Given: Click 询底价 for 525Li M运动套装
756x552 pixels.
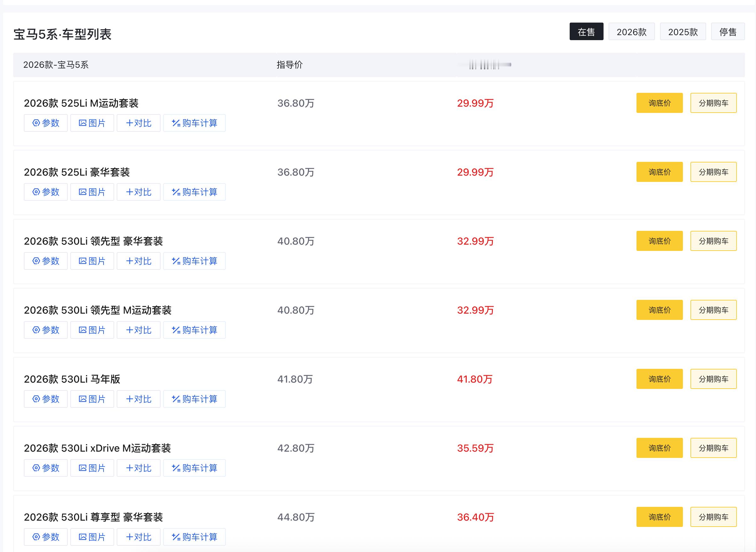Looking at the screenshot, I should click(659, 103).
